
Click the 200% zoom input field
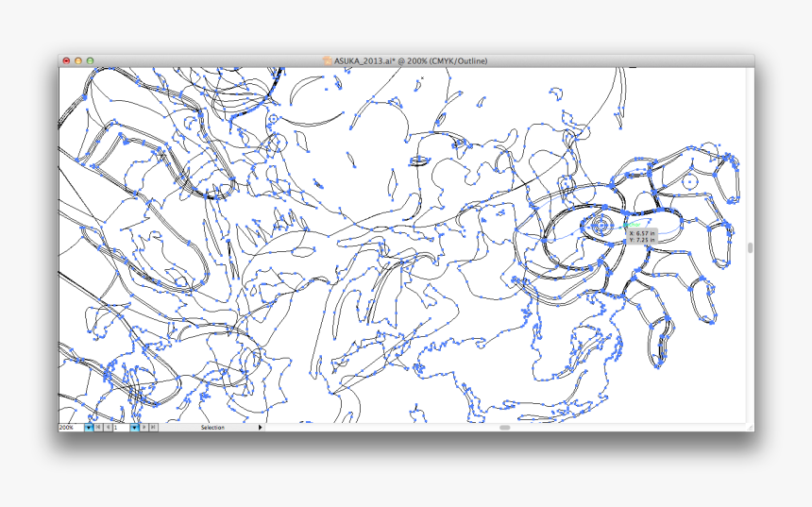point(71,428)
